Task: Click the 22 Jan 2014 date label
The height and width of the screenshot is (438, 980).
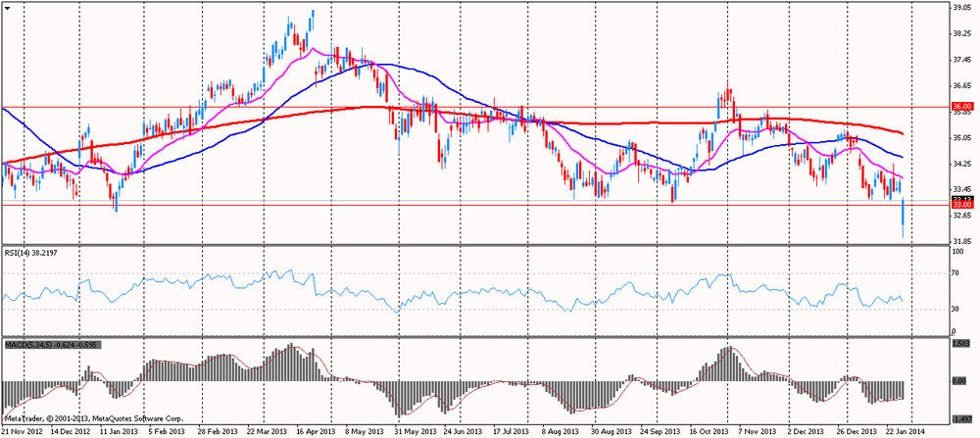Action: click(x=906, y=431)
